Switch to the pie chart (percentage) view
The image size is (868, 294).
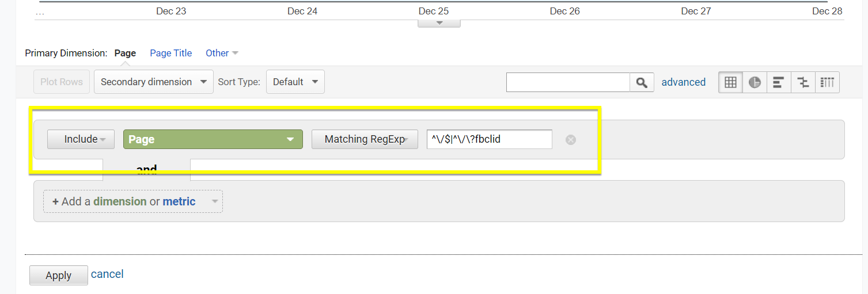755,82
